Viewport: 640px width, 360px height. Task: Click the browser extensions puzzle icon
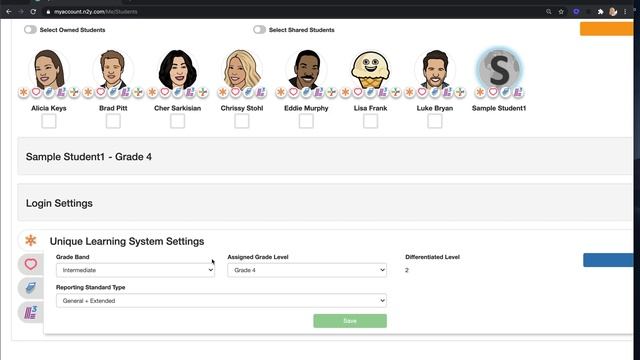(x=600, y=12)
